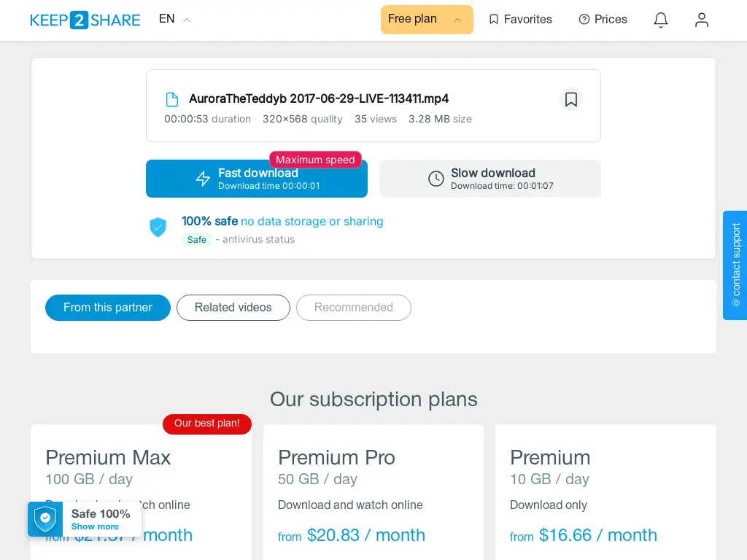
Task: Open notifications bell icon
Action: 660,20
